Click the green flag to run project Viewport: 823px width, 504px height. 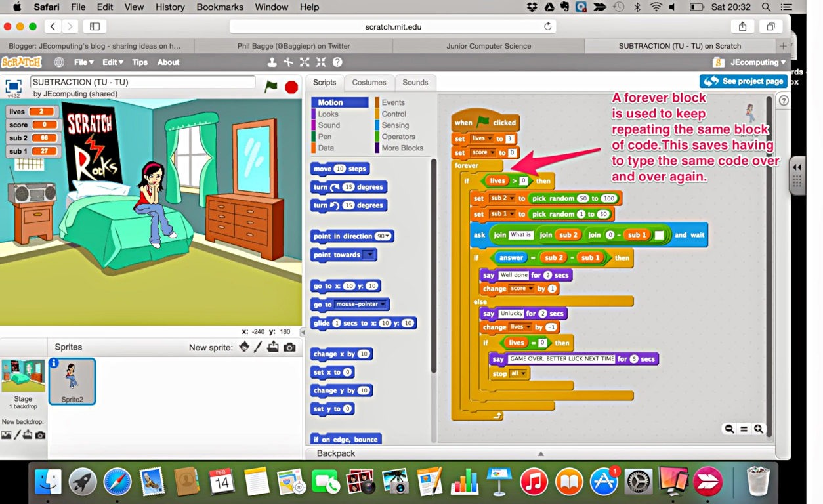click(x=271, y=86)
